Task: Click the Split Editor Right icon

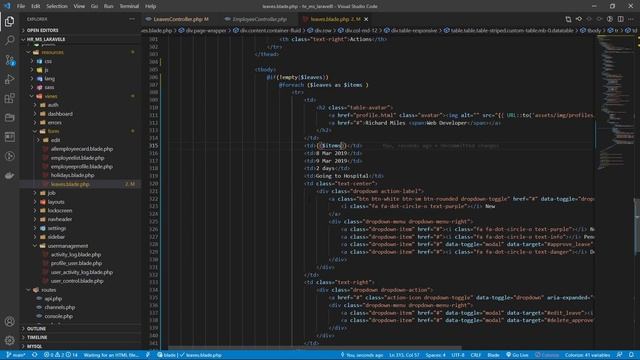Action: pos(620,19)
